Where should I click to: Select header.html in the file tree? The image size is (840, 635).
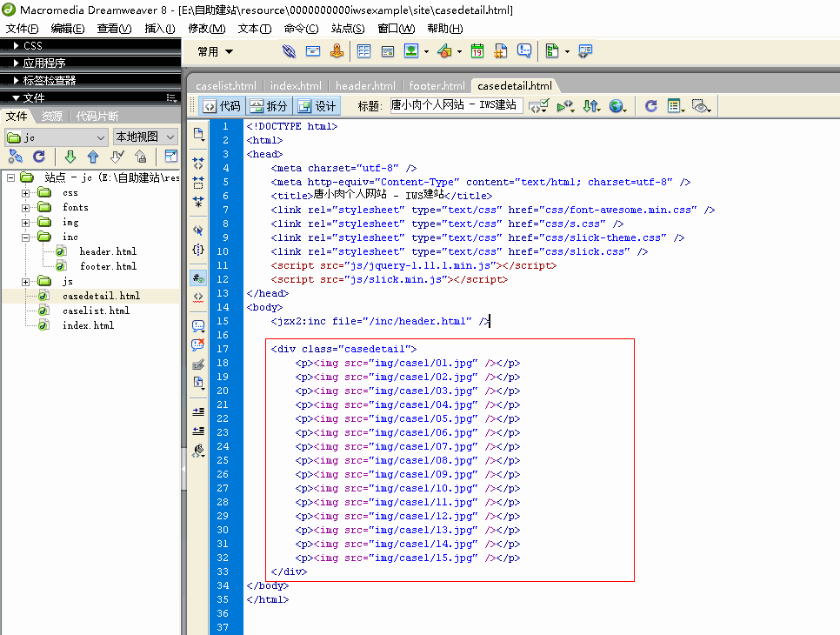tap(108, 252)
